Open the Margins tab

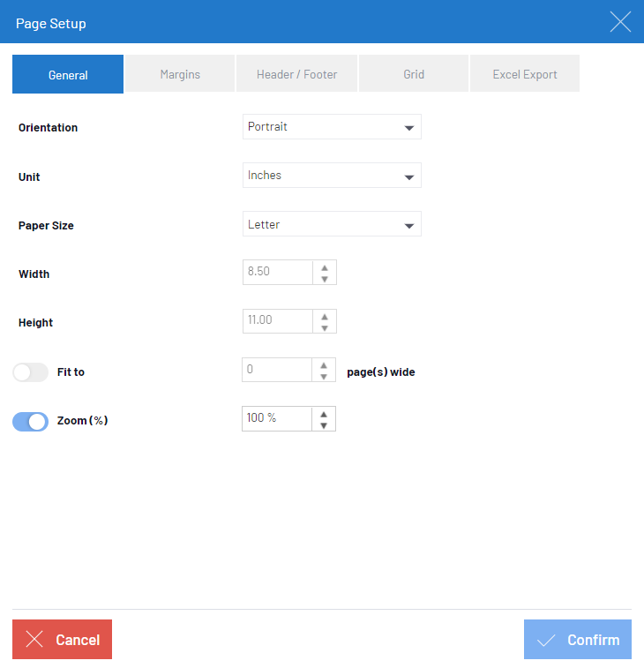point(180,73)
